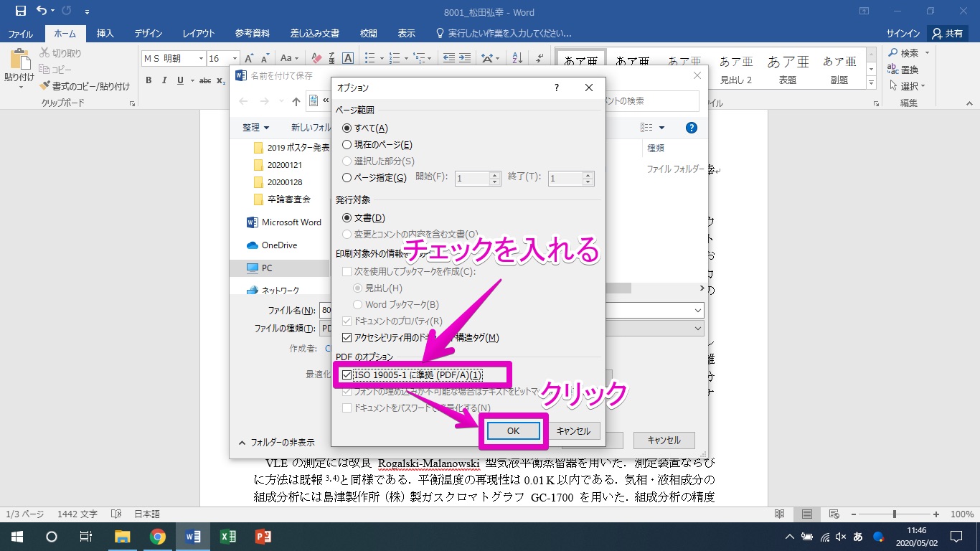The image size is (980, 551).
Task: Go up one folder with up arrow
Action: (x=296, y=101)
